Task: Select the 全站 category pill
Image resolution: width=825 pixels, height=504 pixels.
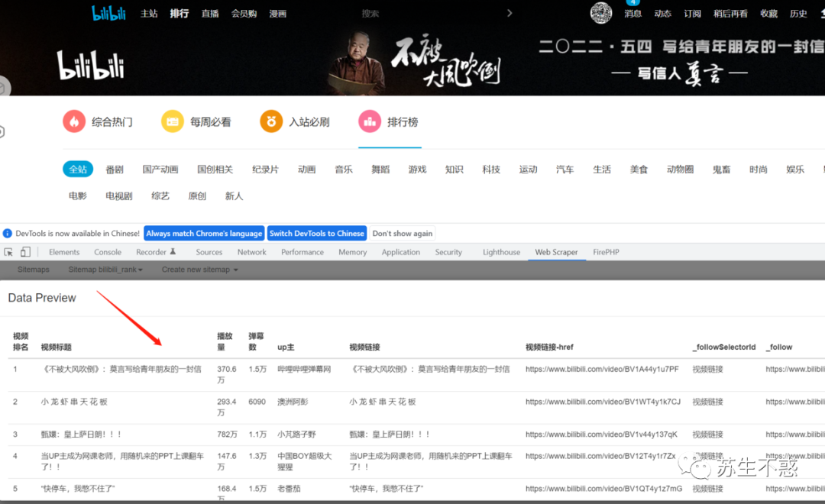Action: click(x=78, y=169)
